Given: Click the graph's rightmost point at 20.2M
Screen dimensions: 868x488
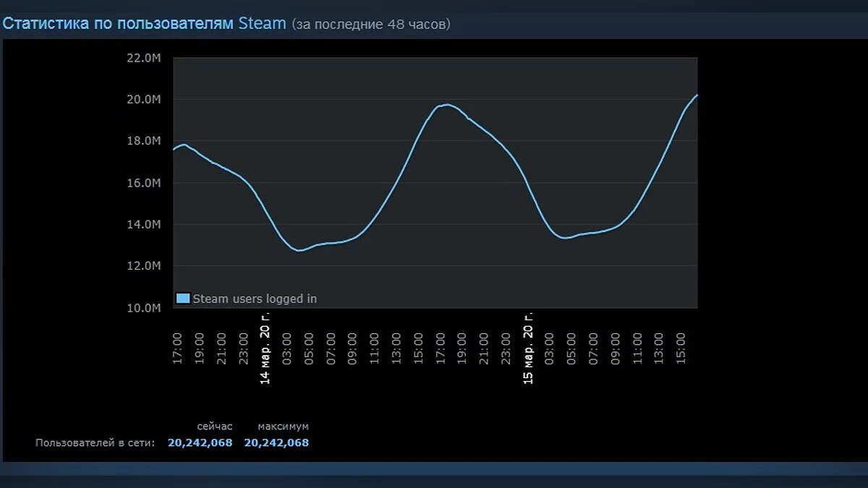Looking at the screenshot, I should pyautogui.click(x=697, y=95).
